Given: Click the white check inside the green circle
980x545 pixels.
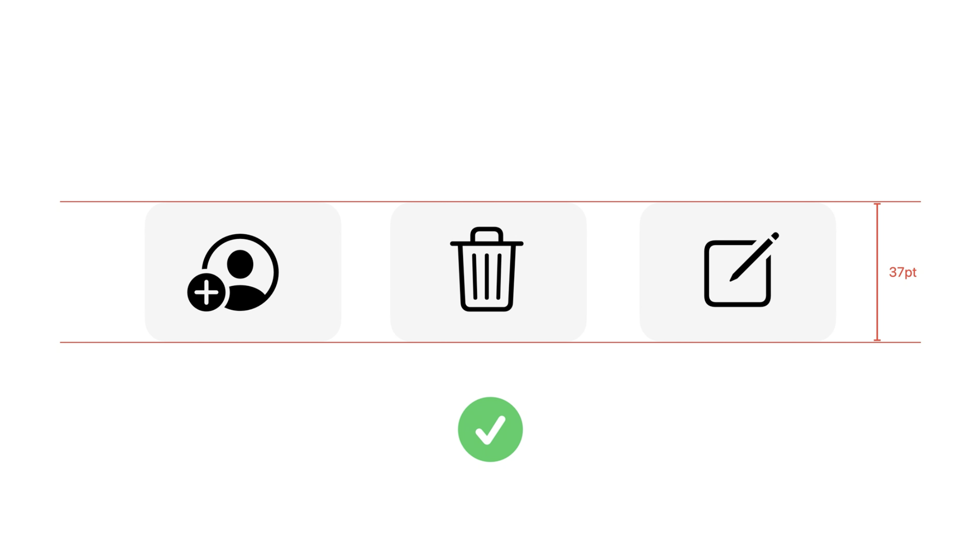Looking at the screenshot, I should click(x=490, y=430).
